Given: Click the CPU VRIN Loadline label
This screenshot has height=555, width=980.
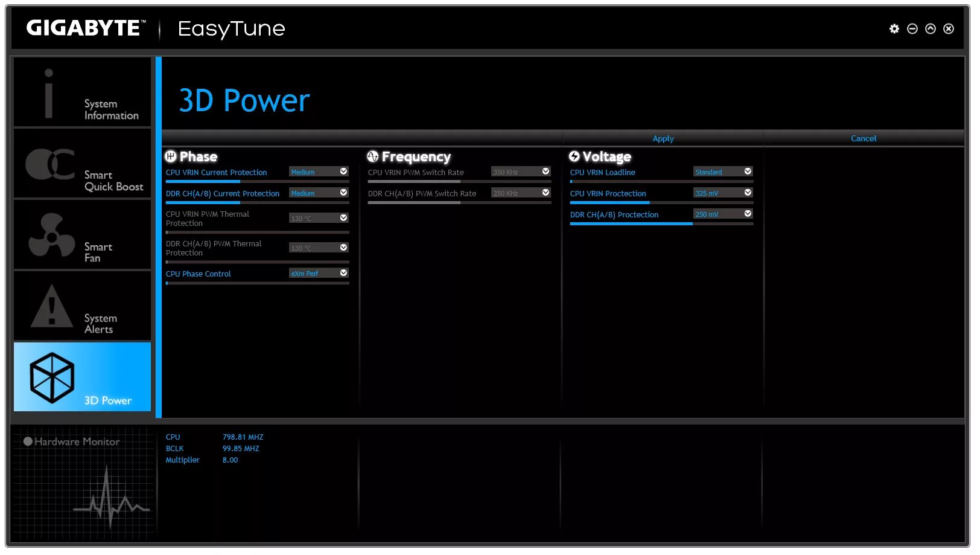Looking at the screenshot, I should pyautogui.click(x=602, y=172).
